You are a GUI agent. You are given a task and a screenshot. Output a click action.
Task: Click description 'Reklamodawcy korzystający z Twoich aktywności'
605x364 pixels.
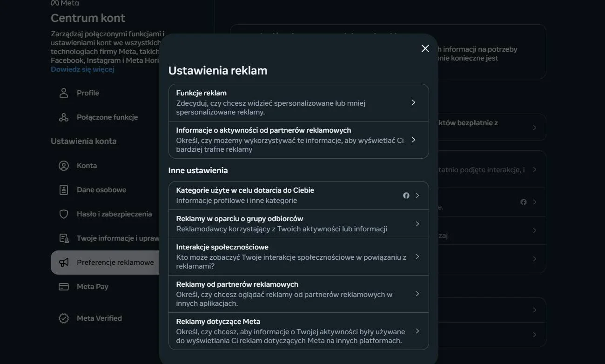282,229
